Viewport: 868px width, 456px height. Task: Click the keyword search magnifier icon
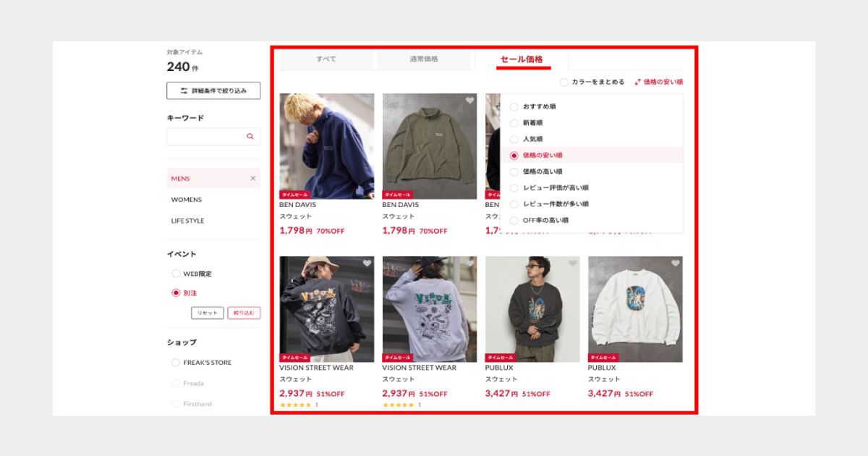tap(250, 136)
